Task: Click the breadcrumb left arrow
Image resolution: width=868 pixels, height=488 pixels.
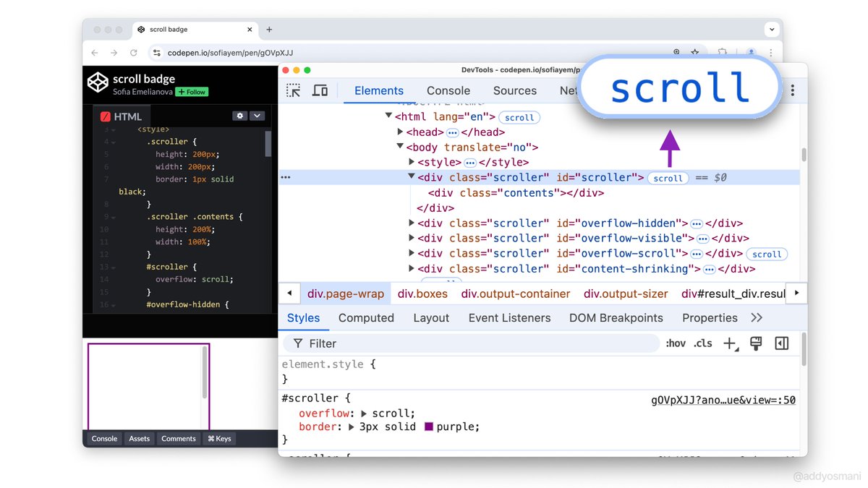Action: click(x=289, y=294)
